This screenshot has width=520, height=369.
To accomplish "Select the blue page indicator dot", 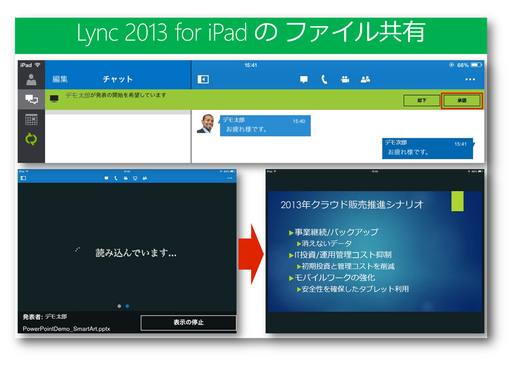I will coord(127,306).
